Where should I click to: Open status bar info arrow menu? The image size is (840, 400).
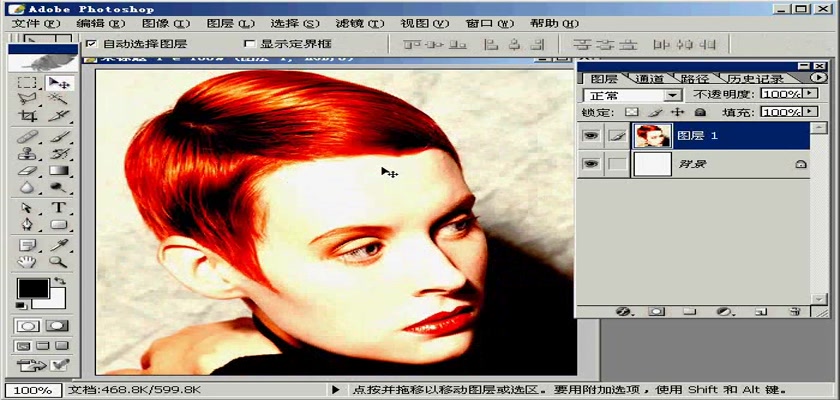pyautogui.click(x=335, y=390)
